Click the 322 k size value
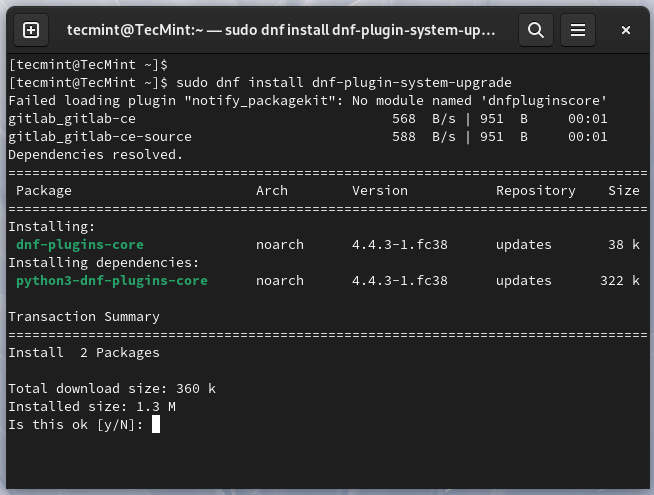The height and width of the screenshot is (495, 654). 620,281
